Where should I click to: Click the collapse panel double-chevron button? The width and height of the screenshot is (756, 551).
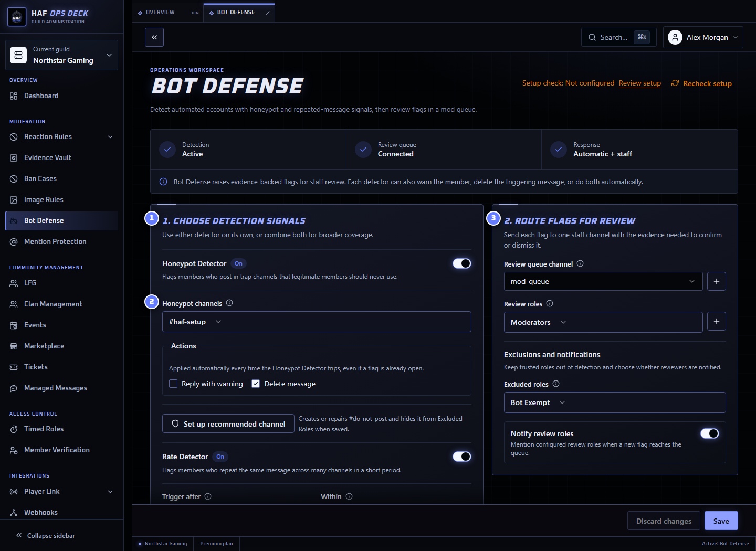[x=154, y=37]
